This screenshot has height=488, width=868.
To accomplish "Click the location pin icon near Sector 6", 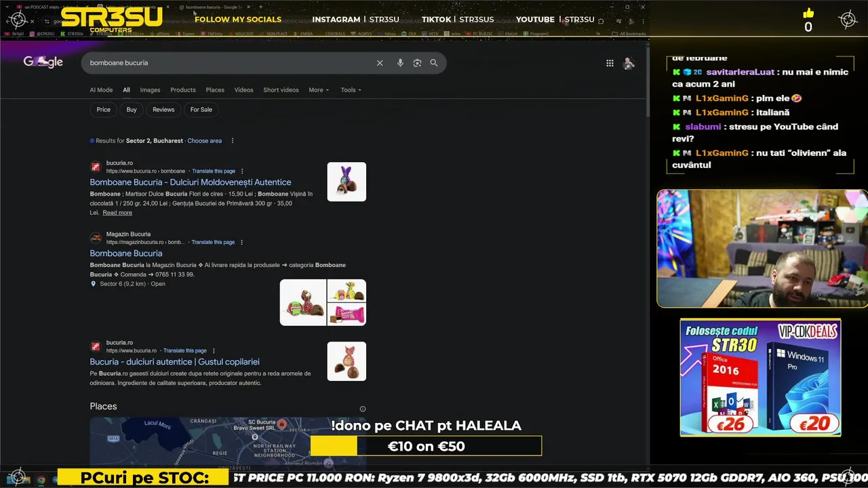I will (x=94, y=284).
